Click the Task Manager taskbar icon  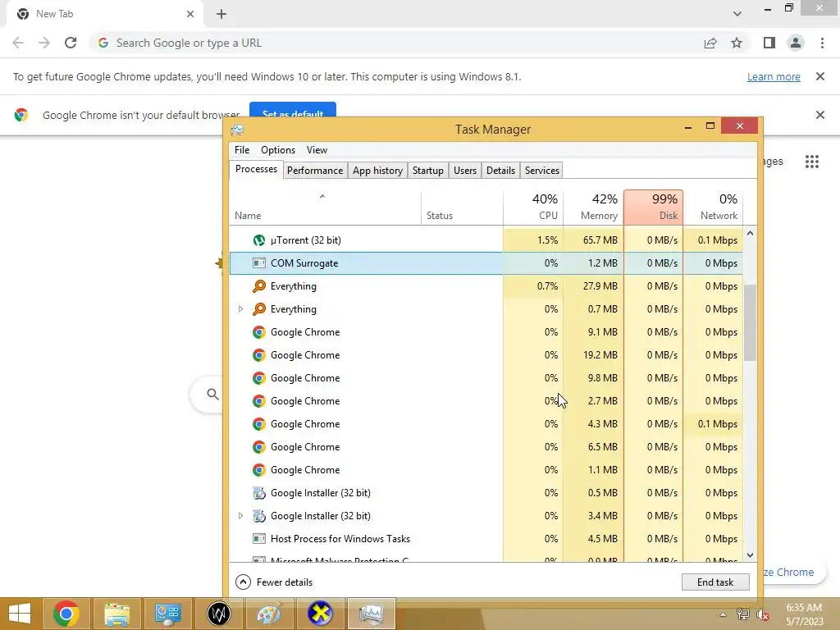tap(372, 614)
